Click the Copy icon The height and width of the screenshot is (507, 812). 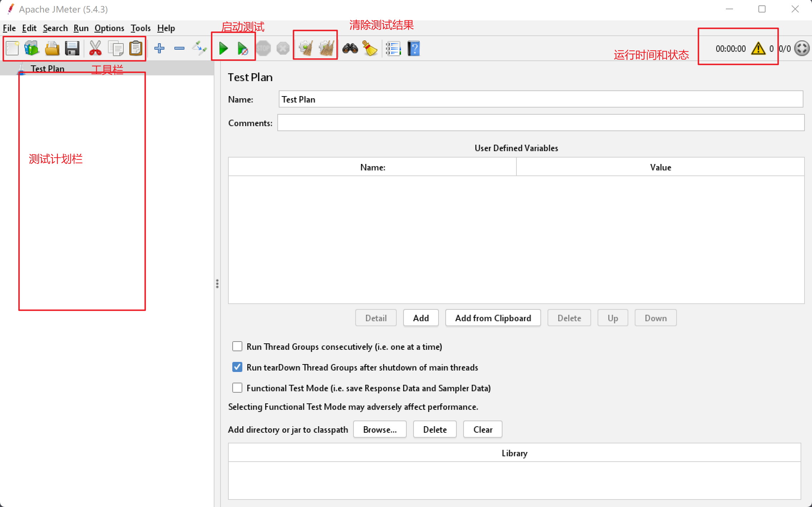[115, 48]
